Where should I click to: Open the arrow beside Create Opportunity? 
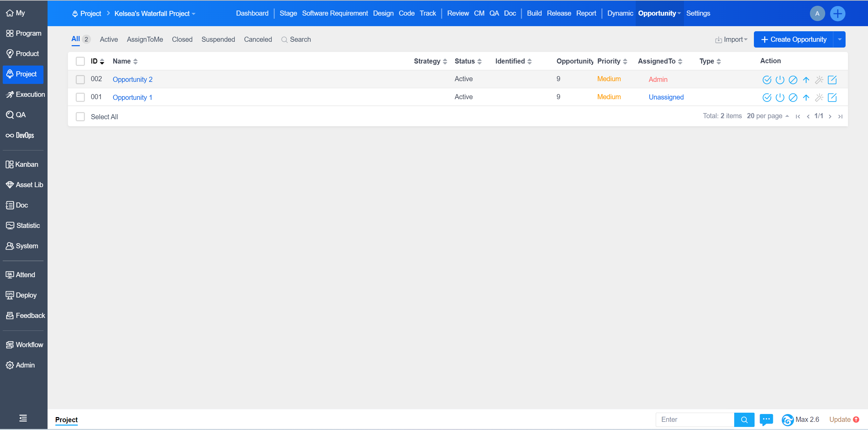839,39
